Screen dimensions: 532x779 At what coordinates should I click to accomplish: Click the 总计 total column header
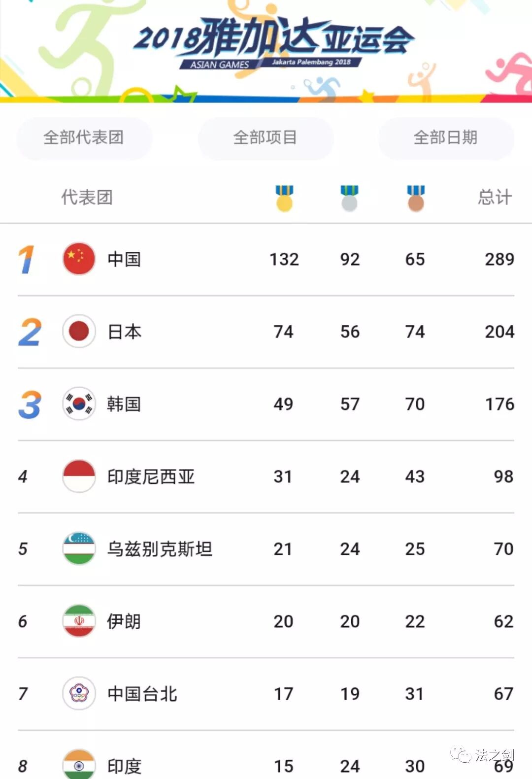495,198
